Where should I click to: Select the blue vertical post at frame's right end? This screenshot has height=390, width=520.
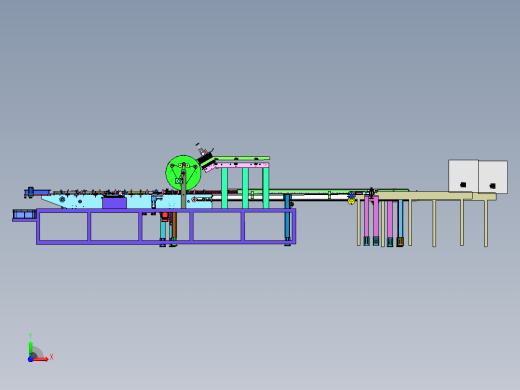coord(287,219)
